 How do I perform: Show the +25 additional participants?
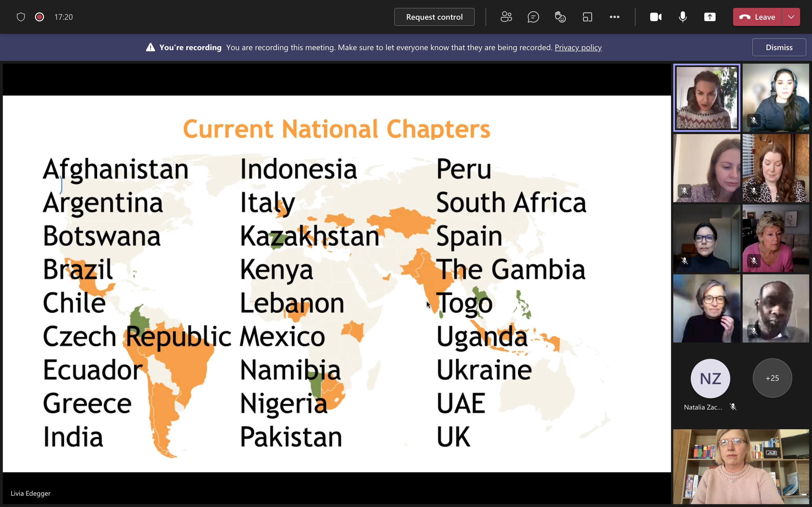772,378
